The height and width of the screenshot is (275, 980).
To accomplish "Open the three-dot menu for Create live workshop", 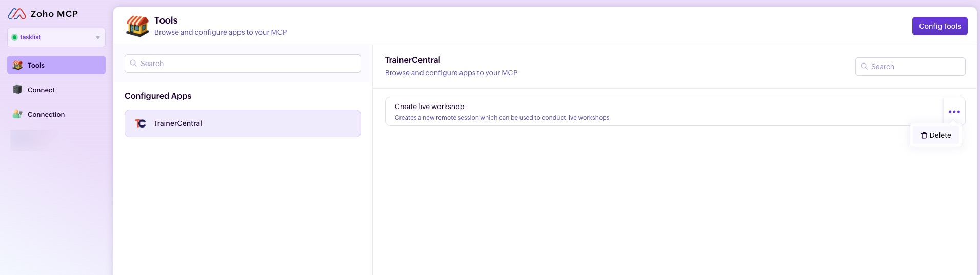I will (954, 112).
